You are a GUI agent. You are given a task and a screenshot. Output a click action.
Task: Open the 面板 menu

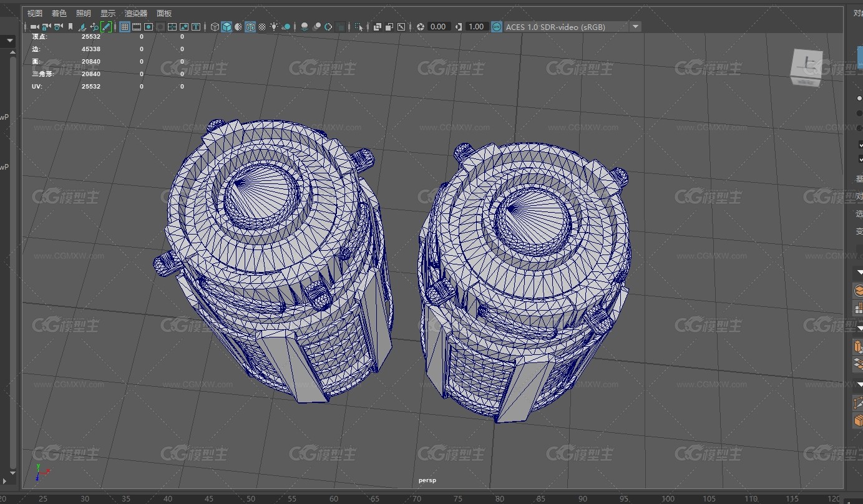[164, 13]
